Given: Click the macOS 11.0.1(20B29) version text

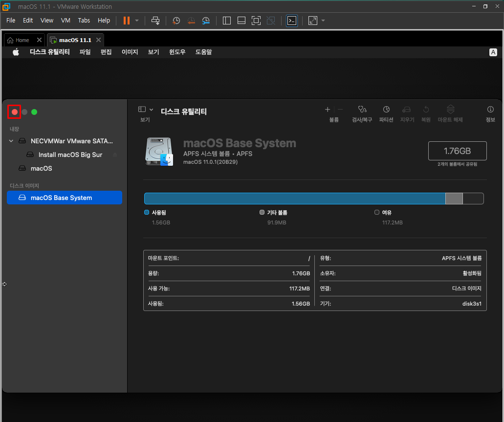Looking at the screenshot, I should coord(211,162).
